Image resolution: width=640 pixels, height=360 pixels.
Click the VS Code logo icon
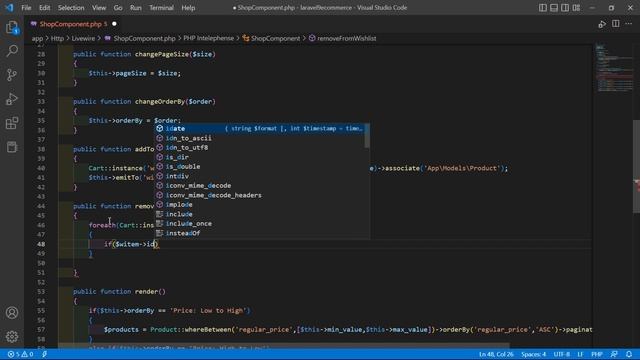click(9, 8)
